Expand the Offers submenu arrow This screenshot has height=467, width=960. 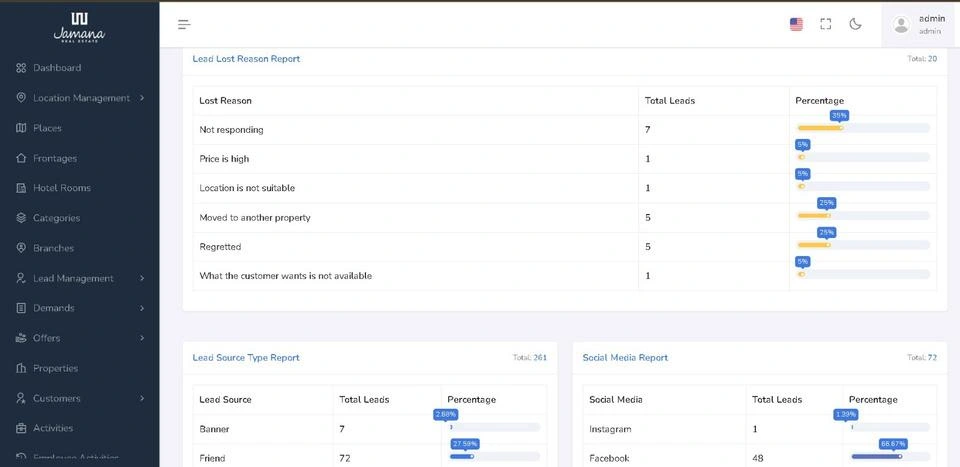pyautogui.click(x=142, y=338)
